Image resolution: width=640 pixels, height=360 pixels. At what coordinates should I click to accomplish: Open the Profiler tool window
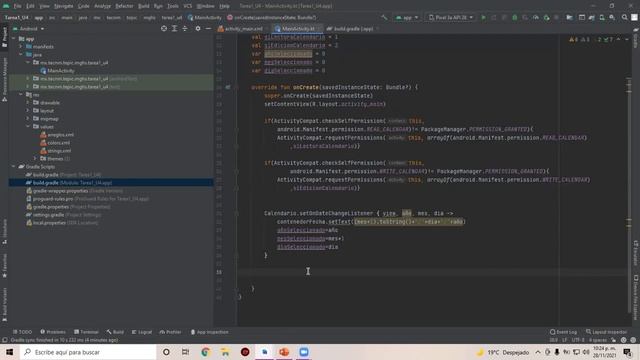171,332
